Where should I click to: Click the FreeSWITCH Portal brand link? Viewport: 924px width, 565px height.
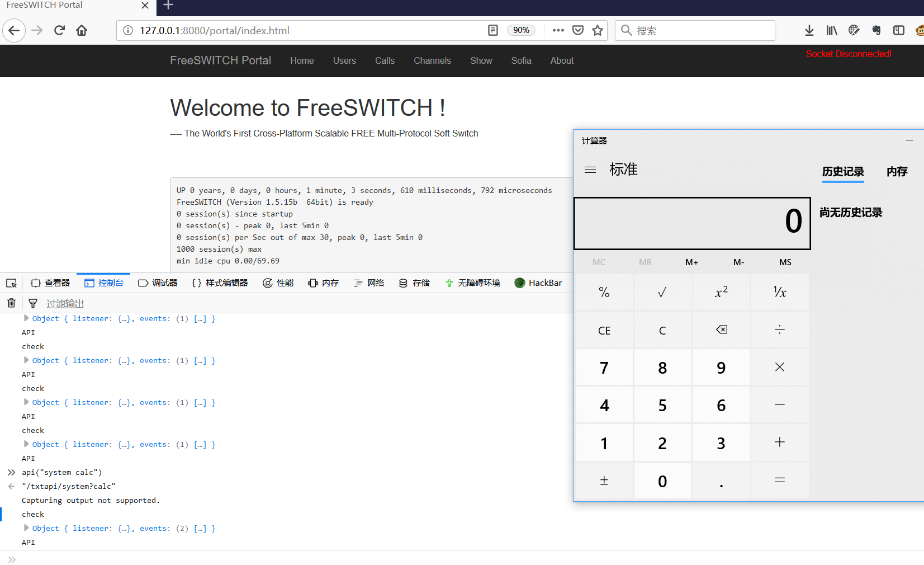(x=220, y=60)
